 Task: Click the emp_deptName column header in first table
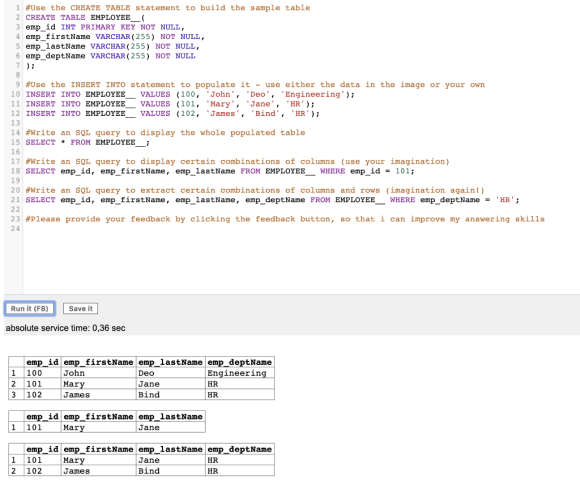[x=240, y=362]
